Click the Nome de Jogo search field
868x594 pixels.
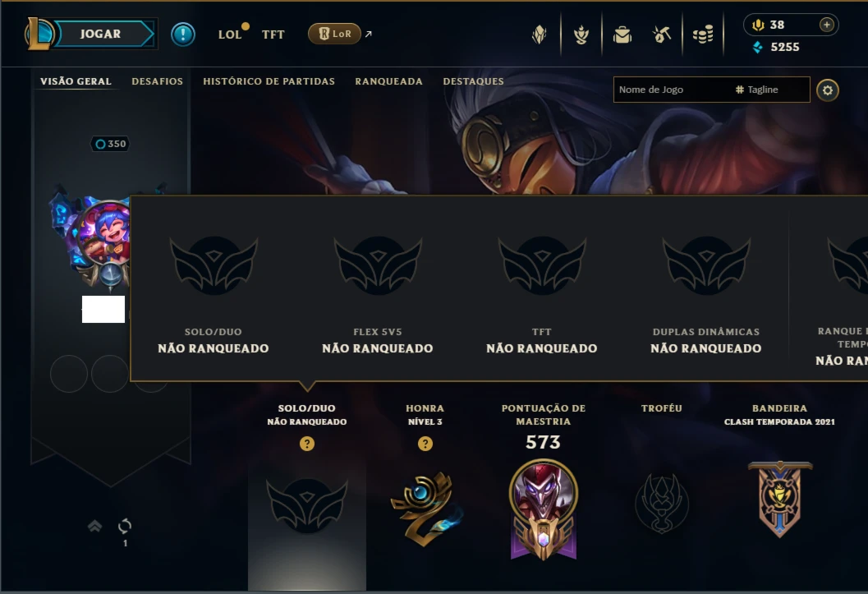click(671, 90)
